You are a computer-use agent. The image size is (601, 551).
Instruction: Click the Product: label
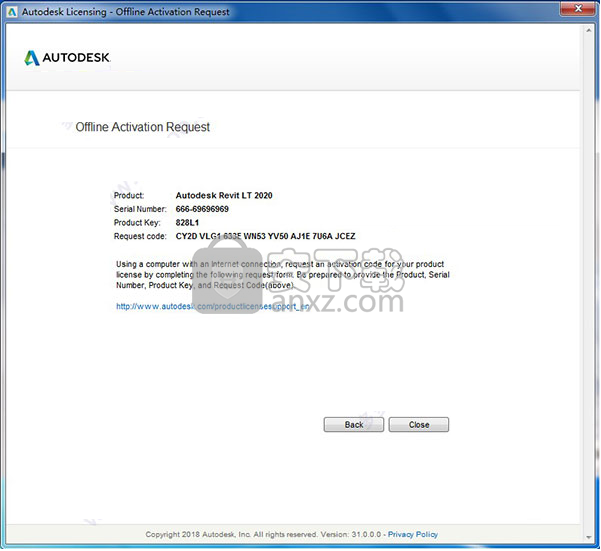(129, 195)
